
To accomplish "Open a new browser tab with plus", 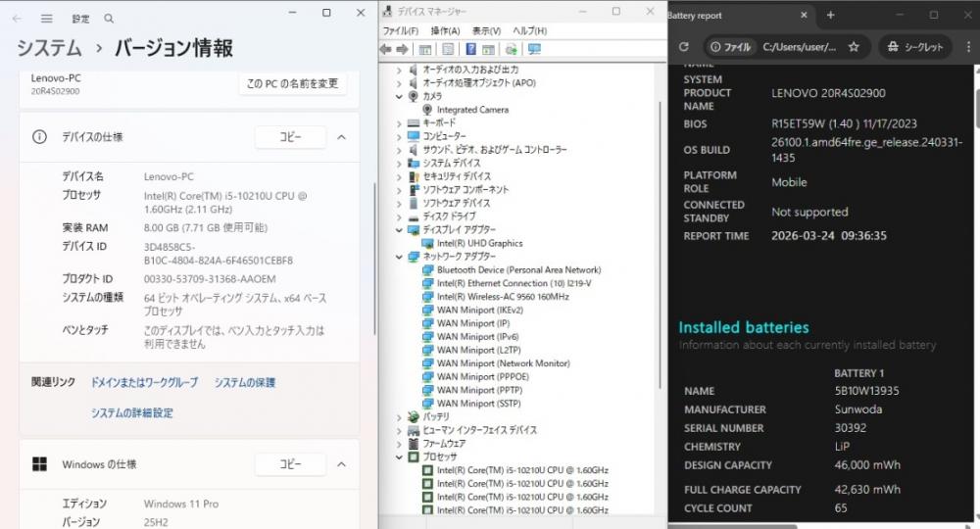I will tap(831, 15).
